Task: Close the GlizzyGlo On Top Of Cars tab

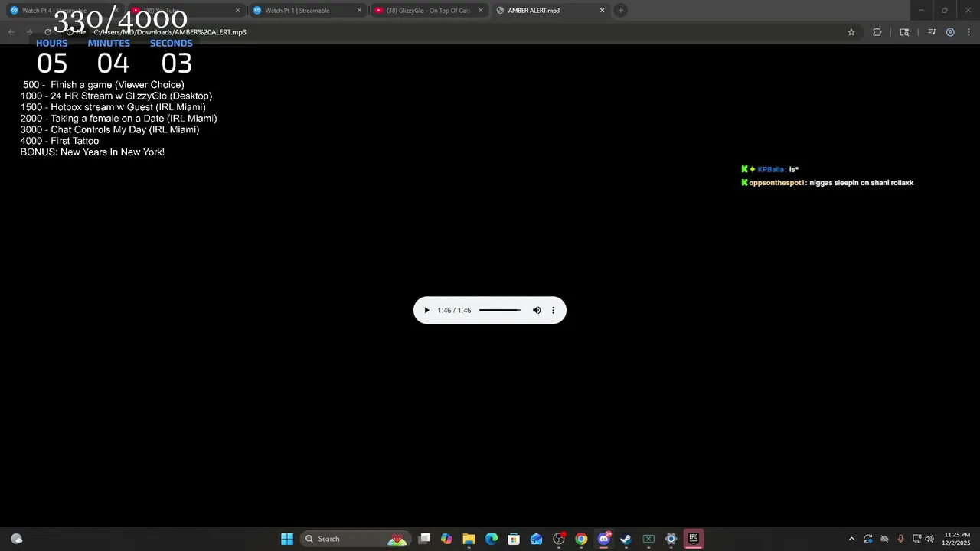Action: pos(481,10)
